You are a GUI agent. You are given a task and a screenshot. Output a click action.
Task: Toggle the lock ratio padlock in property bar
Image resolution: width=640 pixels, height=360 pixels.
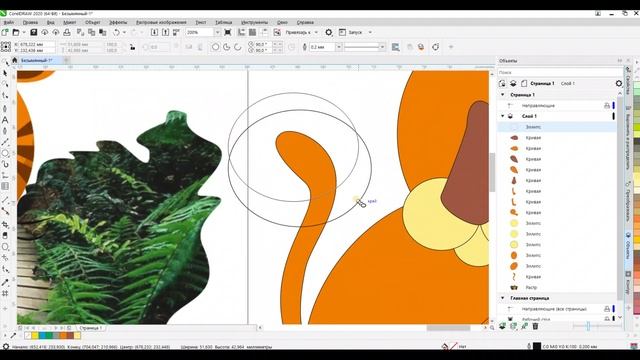132,47
